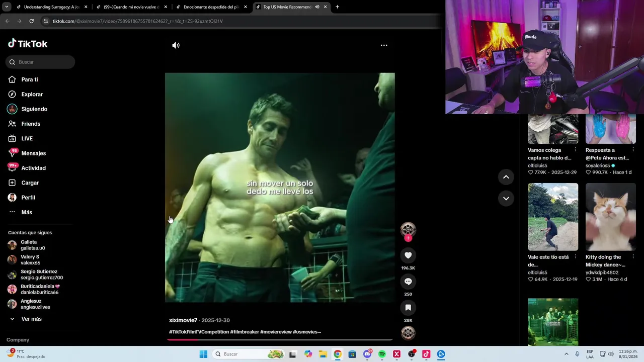Screen dimensions: 644x362
Task: Open options for Vale este tío video
Action: 576,257
